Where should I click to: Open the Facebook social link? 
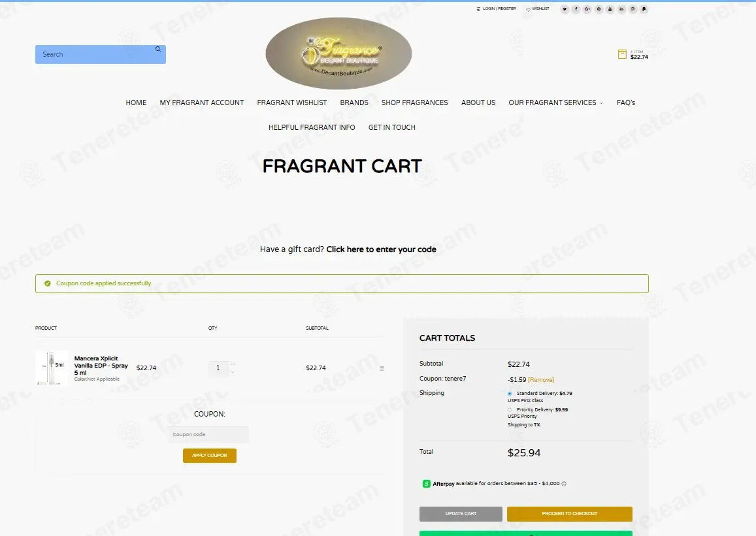tap(576, 9)
